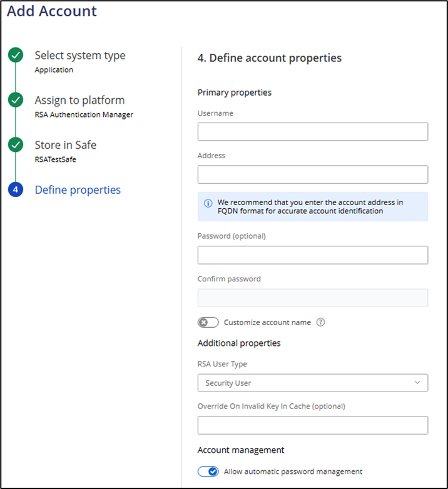Focus the Address text box

pyautogui.click(x=312, y=174)
